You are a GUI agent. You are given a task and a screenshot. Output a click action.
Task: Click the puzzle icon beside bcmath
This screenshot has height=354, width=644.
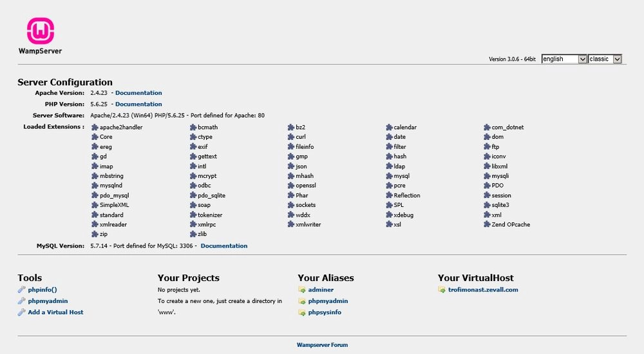[x=193, y=127]
